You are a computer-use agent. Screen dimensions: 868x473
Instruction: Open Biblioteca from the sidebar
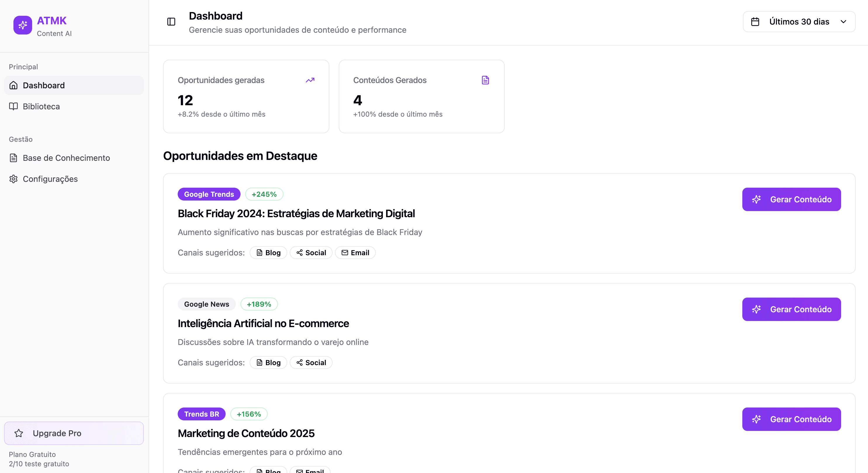41,106
